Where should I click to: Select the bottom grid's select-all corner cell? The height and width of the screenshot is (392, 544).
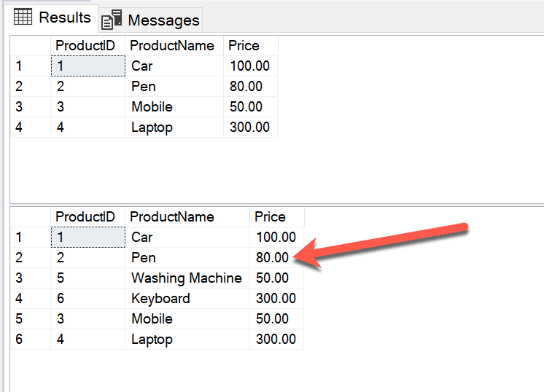pos(29,216)
